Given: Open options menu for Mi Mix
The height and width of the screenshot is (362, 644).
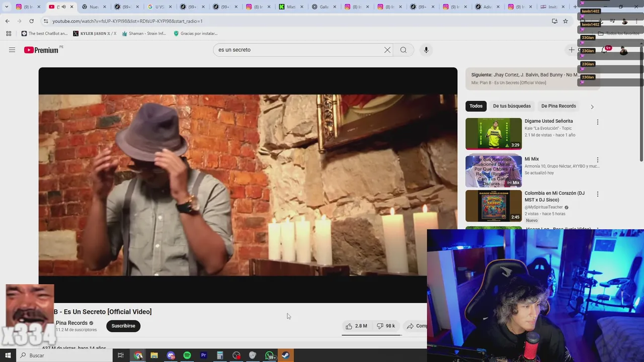Looking at the screenshot, I should coord(598,160).
